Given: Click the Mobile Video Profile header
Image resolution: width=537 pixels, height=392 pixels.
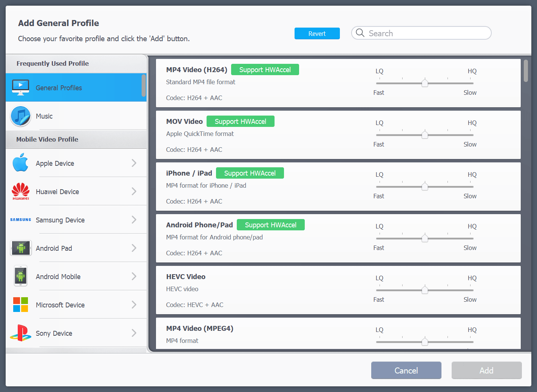Looking at the screenshot, I should 47,139.
